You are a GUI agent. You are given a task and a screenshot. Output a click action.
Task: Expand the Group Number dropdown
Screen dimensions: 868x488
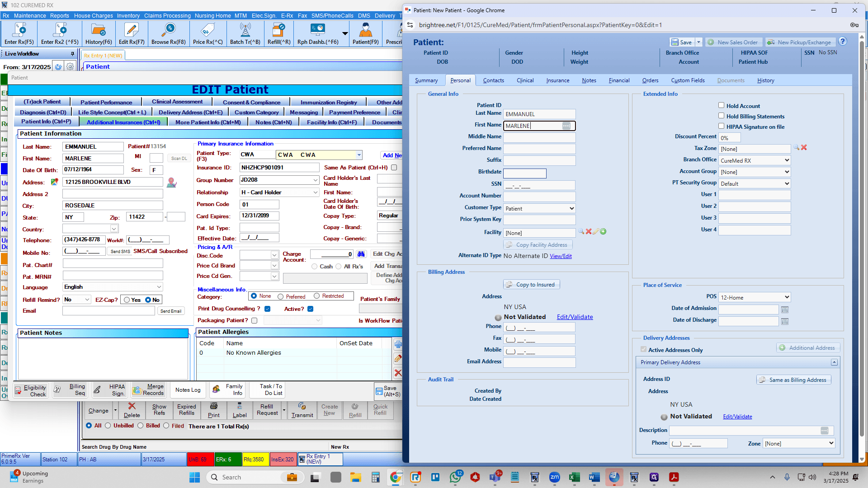316,180
